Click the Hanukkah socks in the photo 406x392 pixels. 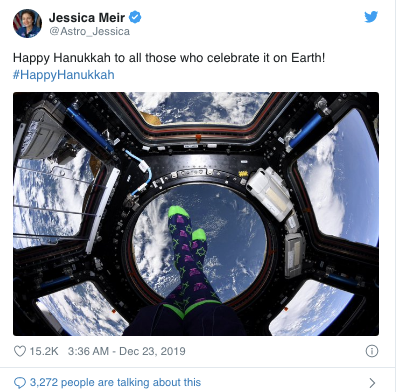click(190, 260)
